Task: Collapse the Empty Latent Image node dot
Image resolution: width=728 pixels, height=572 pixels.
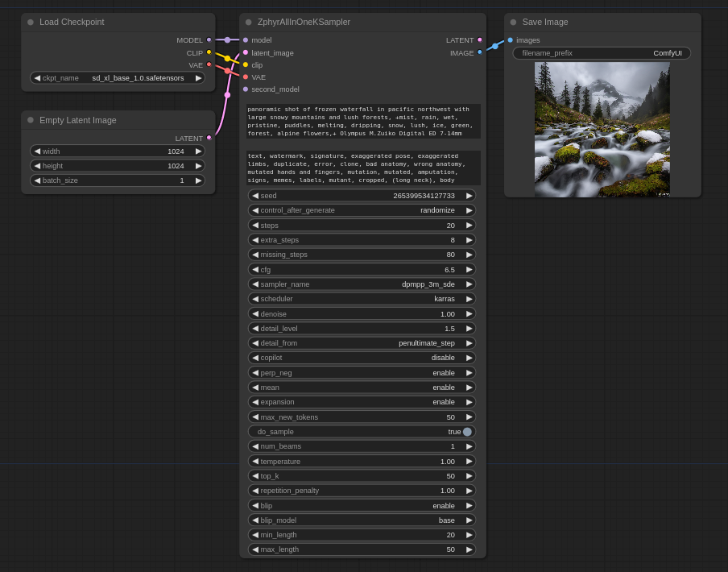Action: 31,120
